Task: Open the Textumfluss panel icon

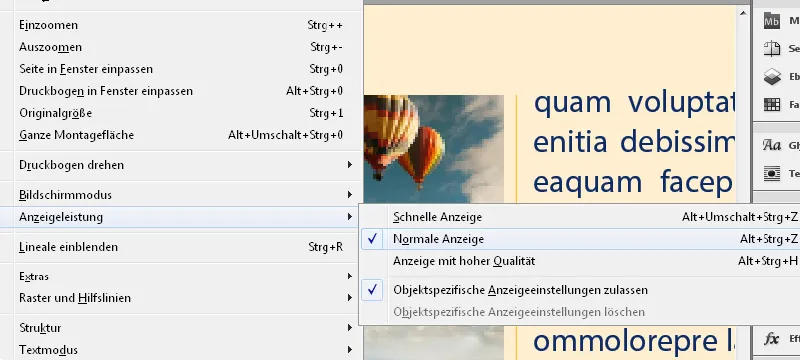Action: (771, 173)
